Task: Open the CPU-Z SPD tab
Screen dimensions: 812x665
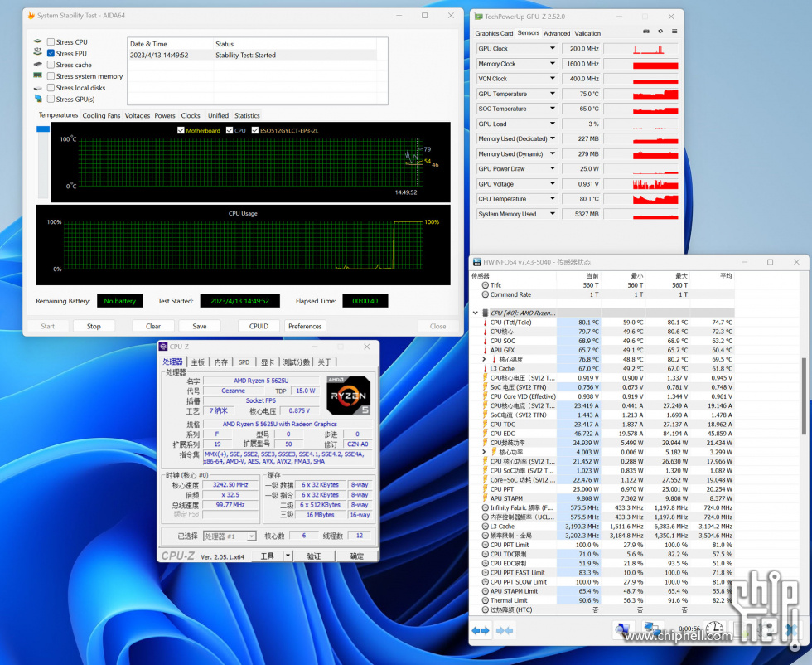Action: pos(244,362)
